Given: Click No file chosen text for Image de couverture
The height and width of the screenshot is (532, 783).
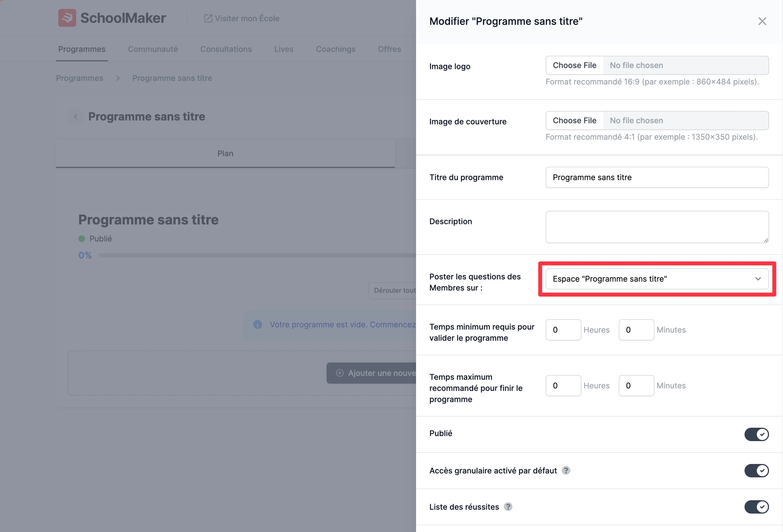Looking at the screenshot, I should [636, 121].
